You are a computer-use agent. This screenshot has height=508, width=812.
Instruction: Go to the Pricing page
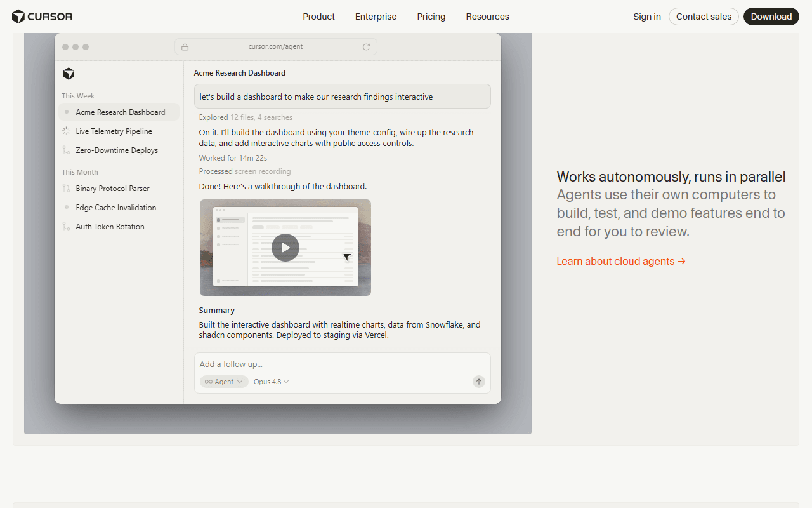(431, 17)
